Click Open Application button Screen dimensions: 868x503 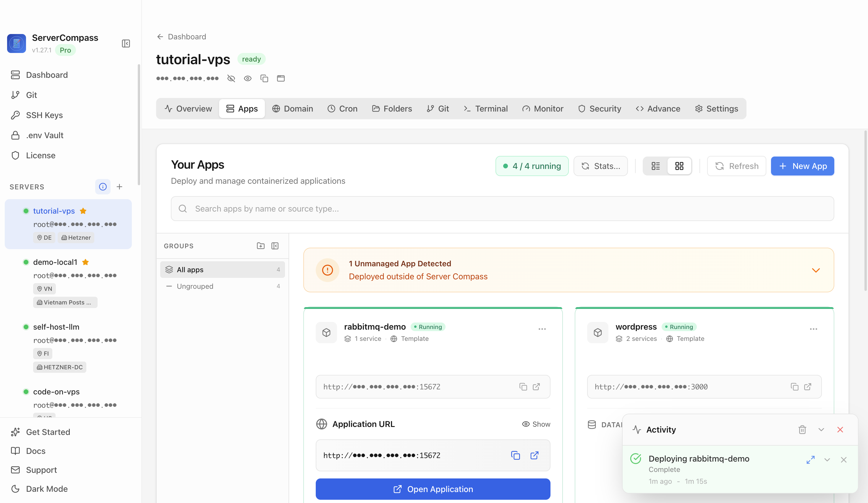(433, 489)
